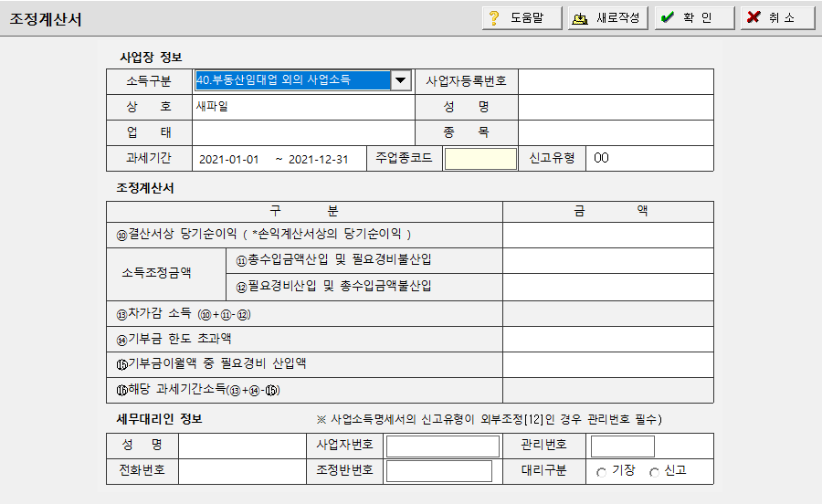Screen dimensions: 822x504
Task: Click the 조정계산서 window title text
Action: [x=46, y=19]
